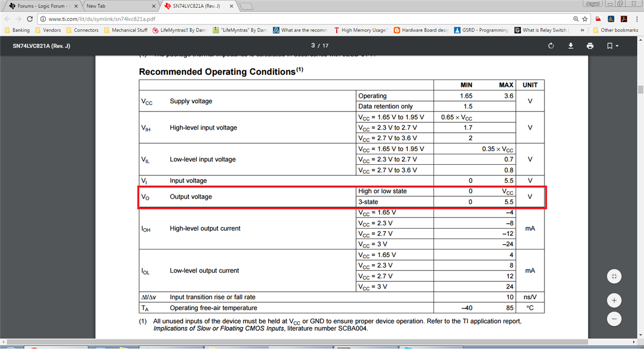Screen dimensions: 644x363
Task: View site information icon in address bar
Action: coord(43,19)
